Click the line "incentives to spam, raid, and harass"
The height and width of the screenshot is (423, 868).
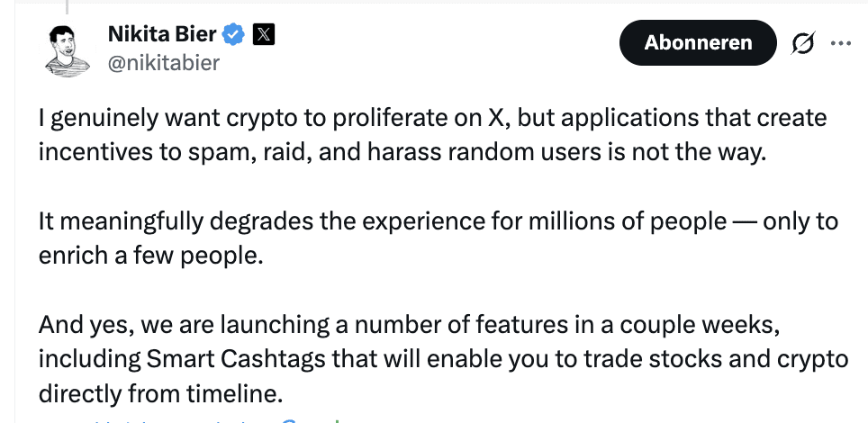[402, 149]
